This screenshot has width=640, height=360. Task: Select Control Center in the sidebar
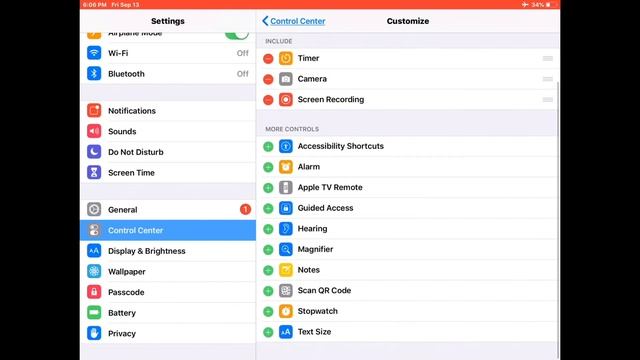coord(168,230)
